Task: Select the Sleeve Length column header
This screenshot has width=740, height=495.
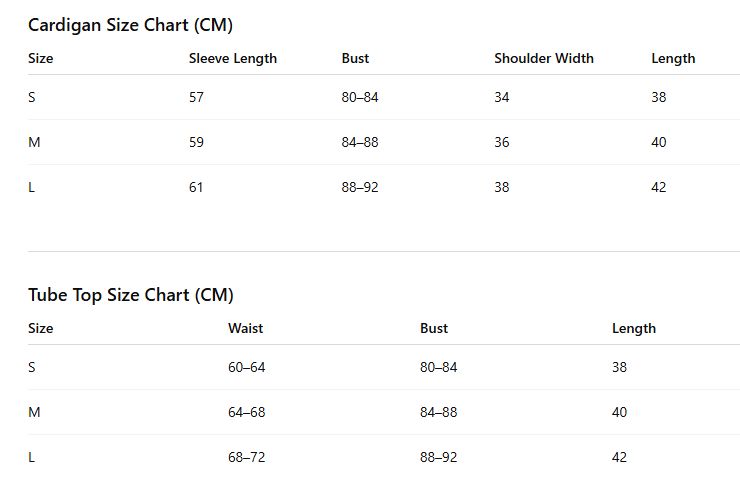Action: [x=233, y=59]
